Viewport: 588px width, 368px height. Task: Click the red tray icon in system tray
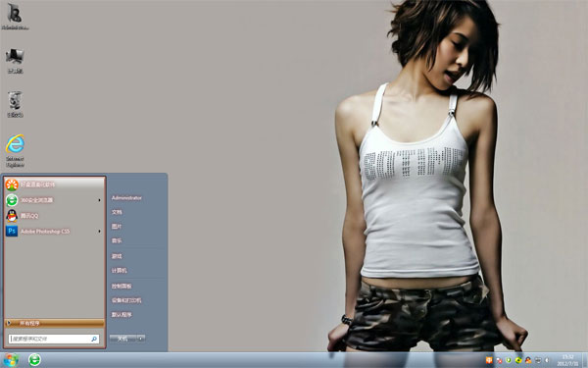tap(499, 360)
